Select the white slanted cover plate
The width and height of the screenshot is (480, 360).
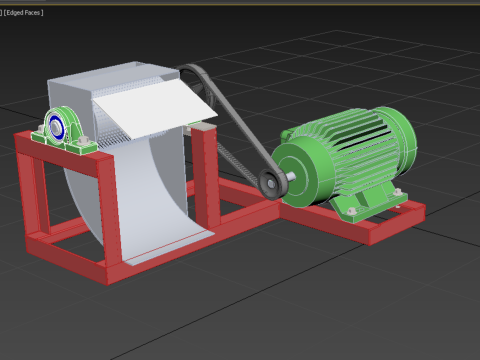pyautogui.click(x=155, y=109)
